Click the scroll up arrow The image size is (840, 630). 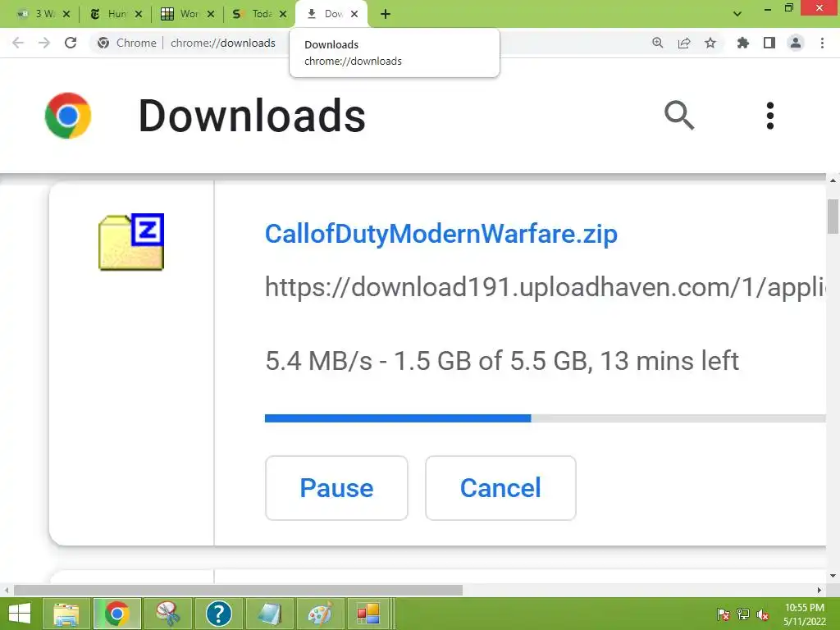pos(833,180)
